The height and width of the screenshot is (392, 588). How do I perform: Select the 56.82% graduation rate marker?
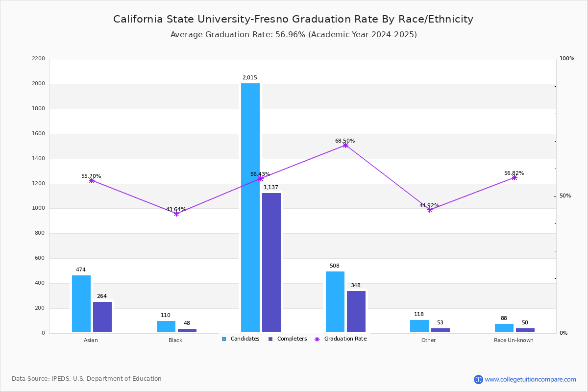point(514,177)
